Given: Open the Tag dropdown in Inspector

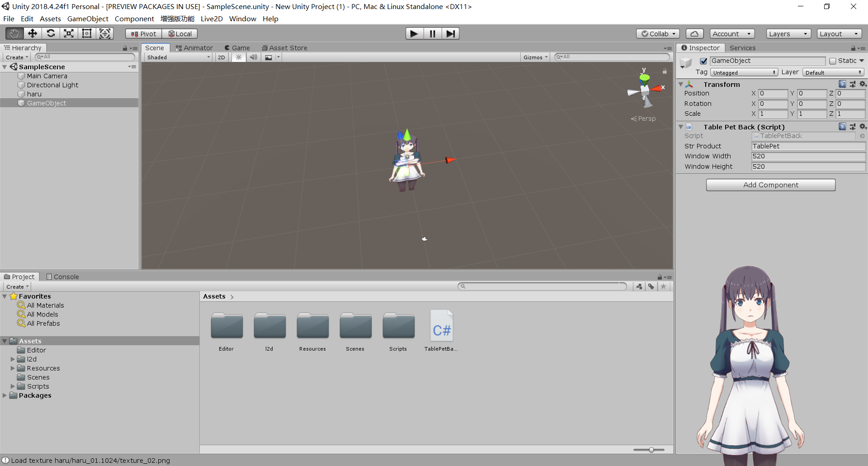Looking at the screenshot, I should coord(744,72).
